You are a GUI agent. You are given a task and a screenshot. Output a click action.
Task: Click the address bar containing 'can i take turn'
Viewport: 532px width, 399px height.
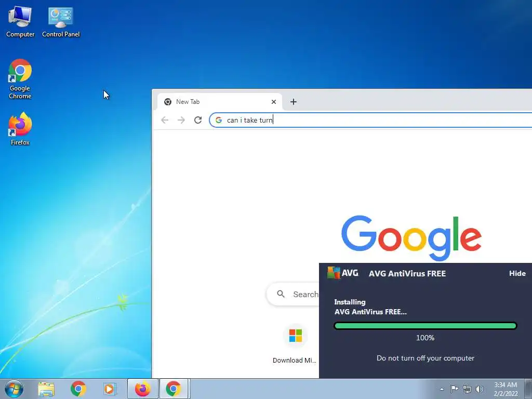pos(370,120)
